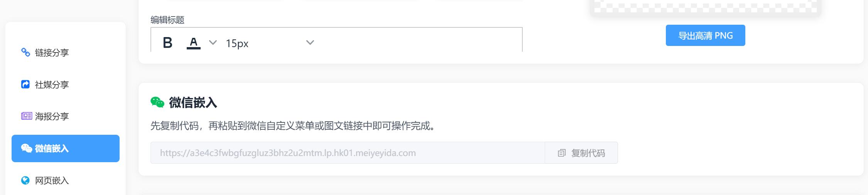Click the poster share newspaper icon
868x195 pixels.
click(26, 116)
